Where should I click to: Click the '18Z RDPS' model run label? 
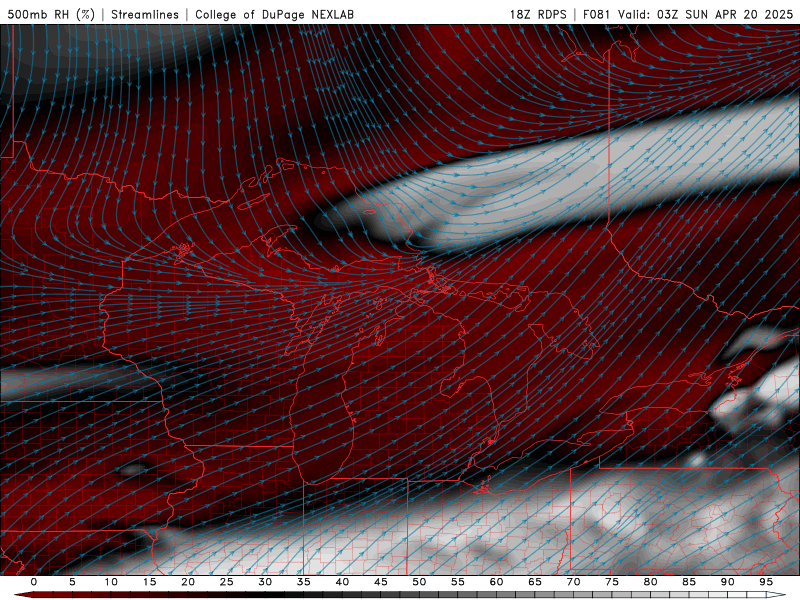coord(538,14)
